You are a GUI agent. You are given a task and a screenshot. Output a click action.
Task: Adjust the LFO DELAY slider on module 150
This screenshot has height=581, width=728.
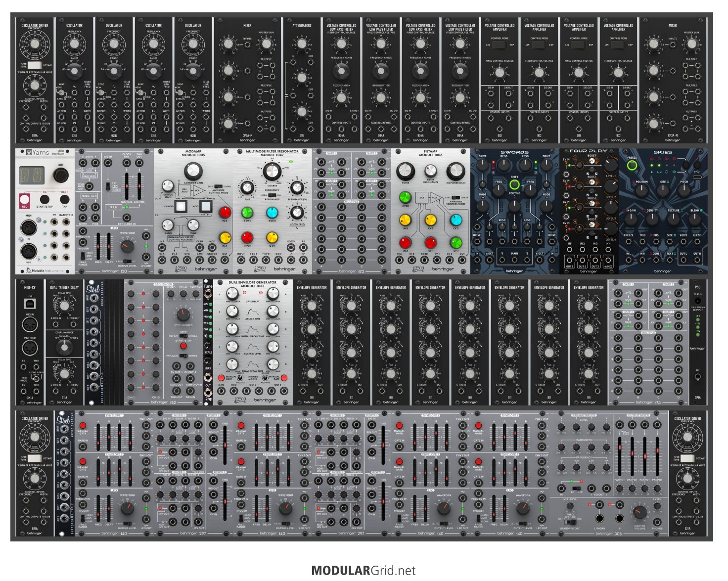click(109, 246)
